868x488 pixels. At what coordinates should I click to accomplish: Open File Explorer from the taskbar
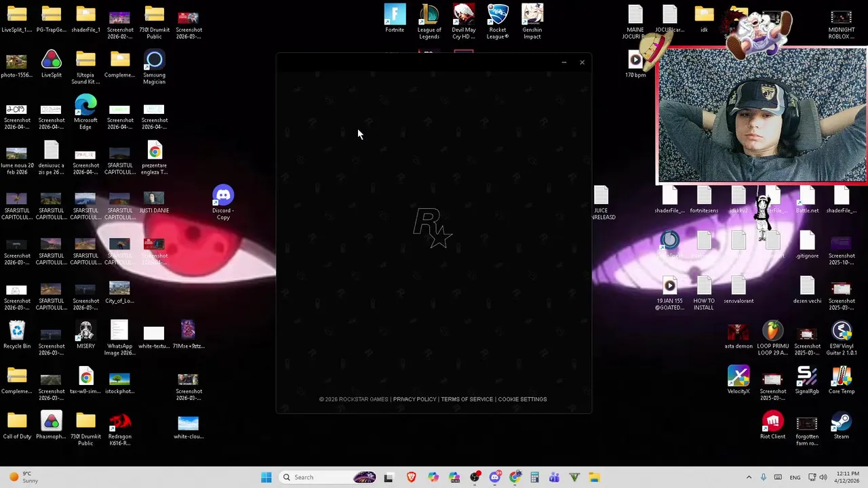point(594,477)
